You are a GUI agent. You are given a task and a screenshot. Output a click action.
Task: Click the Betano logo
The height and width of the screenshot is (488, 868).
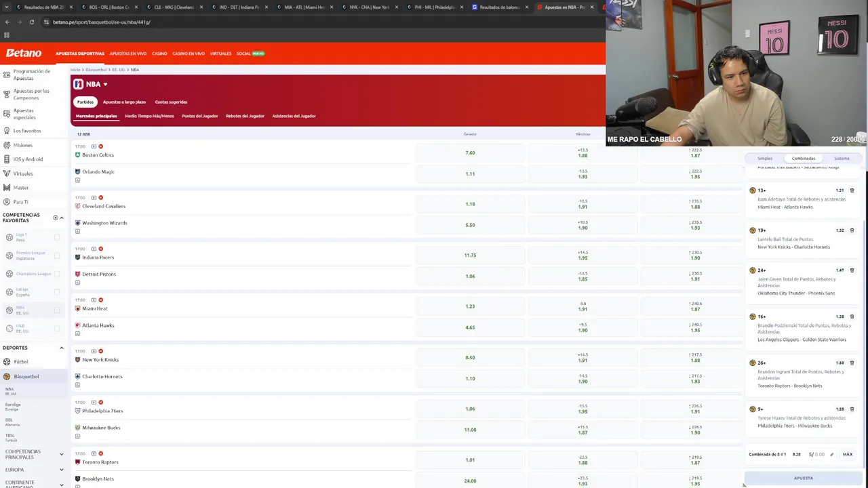click(x=24, y=53)
